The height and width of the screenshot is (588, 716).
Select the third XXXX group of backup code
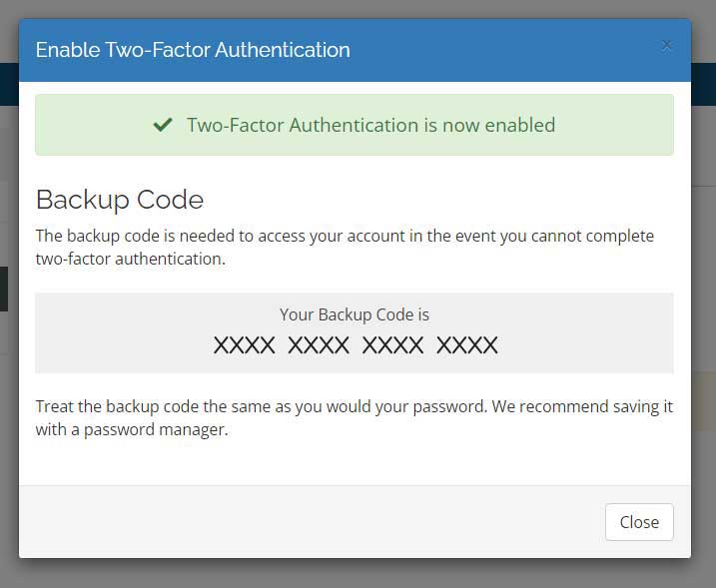click(x=392, y=345)
